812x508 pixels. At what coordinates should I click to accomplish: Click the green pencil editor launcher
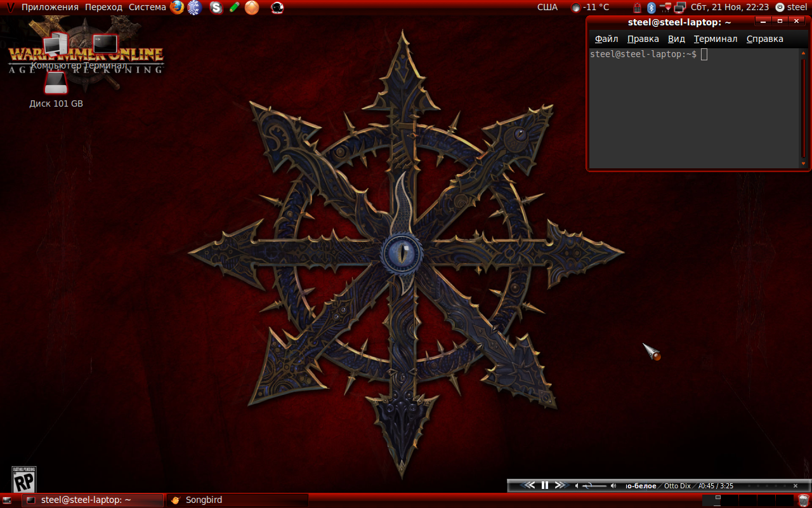click(234, 8)
